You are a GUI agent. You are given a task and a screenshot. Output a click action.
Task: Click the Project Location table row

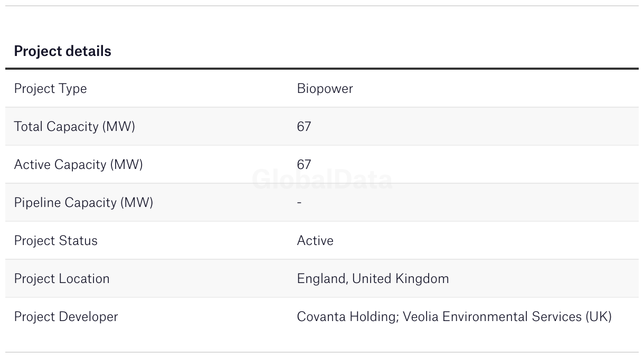[322, 279]
